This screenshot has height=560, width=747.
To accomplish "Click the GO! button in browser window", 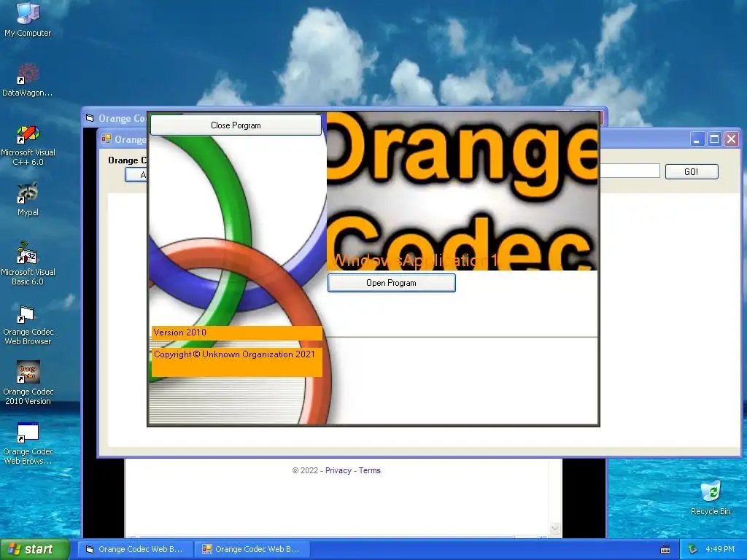I will coord(692,171).
